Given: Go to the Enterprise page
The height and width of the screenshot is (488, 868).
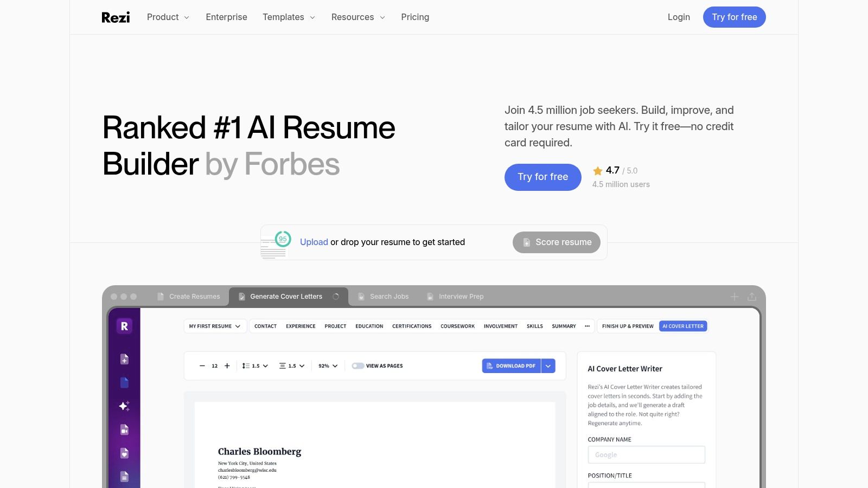Looking at the screenshot, I should pos(226,17).
